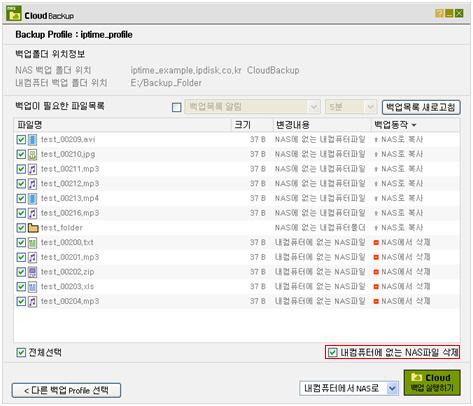This screenshot has height=406, width=473.
Task: Click the video file icon for test_00209.avi
Action: [x=32, y=140]
